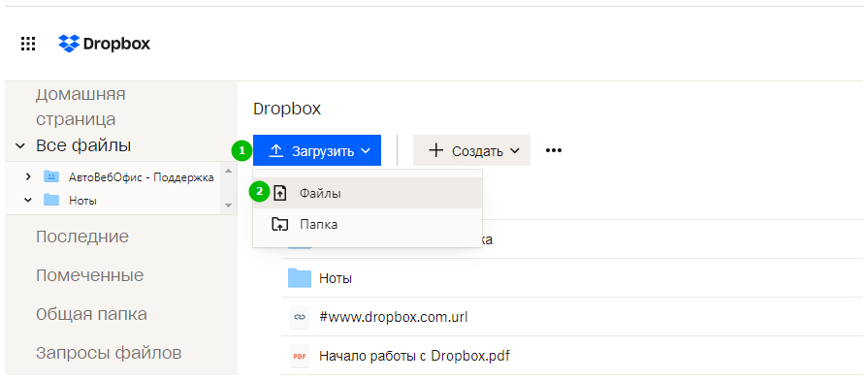Open the #www.dropbox.com.url file
This screenshot has width=868, height=380.
click(394, 318)
